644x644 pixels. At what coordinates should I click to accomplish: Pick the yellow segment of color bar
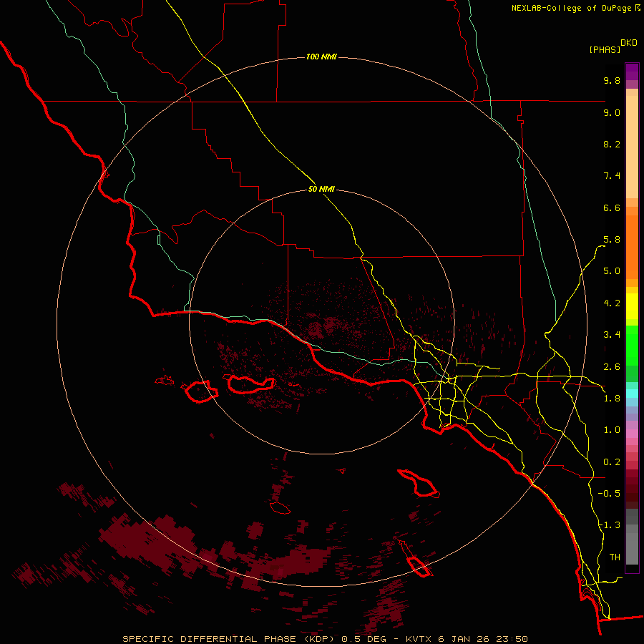(x=632, y=306)
